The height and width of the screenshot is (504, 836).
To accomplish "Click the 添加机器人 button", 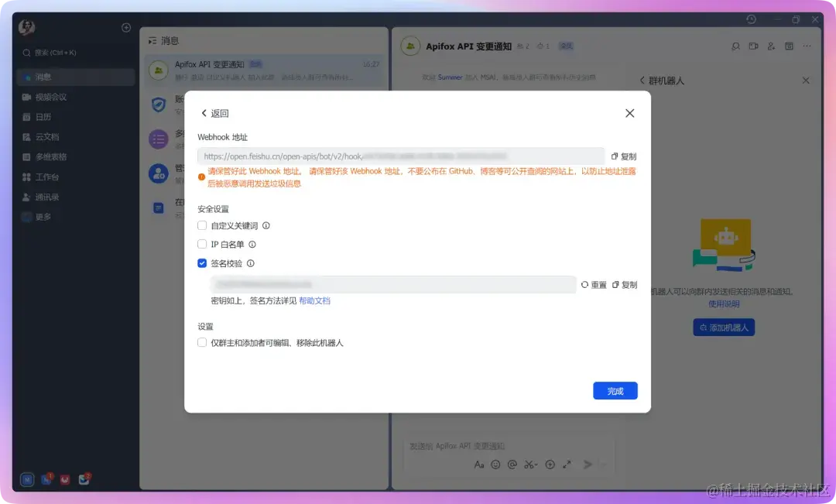I will 724,327.
